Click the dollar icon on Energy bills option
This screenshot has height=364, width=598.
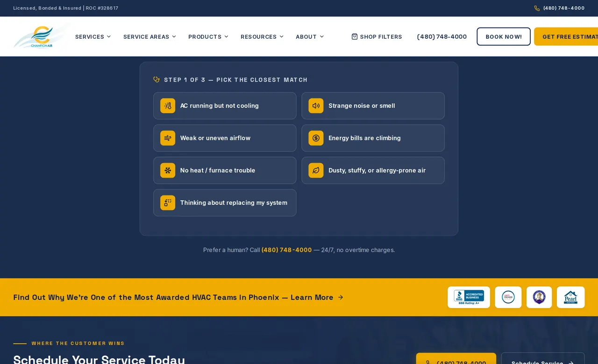point(316,138)
